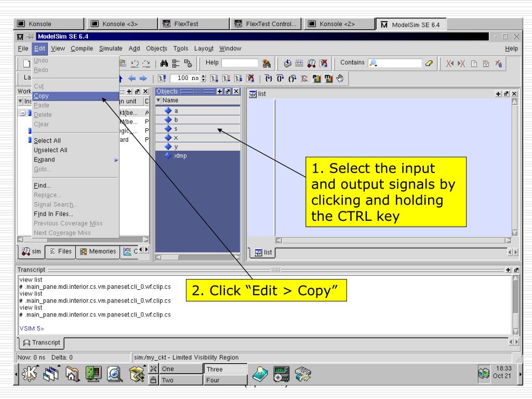Click the Restart simulation icon left of run length
Viewport: 532px width, 399px height.
point(162,78)
